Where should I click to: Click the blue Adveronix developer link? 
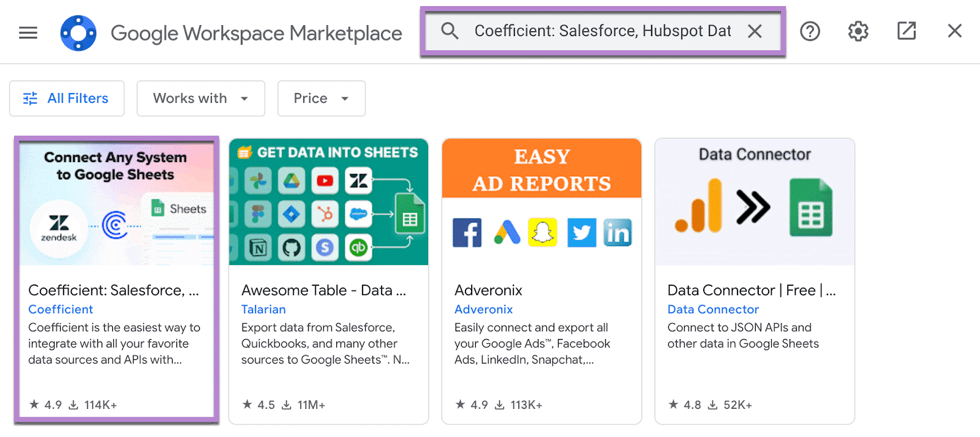[x=483, y=309]
